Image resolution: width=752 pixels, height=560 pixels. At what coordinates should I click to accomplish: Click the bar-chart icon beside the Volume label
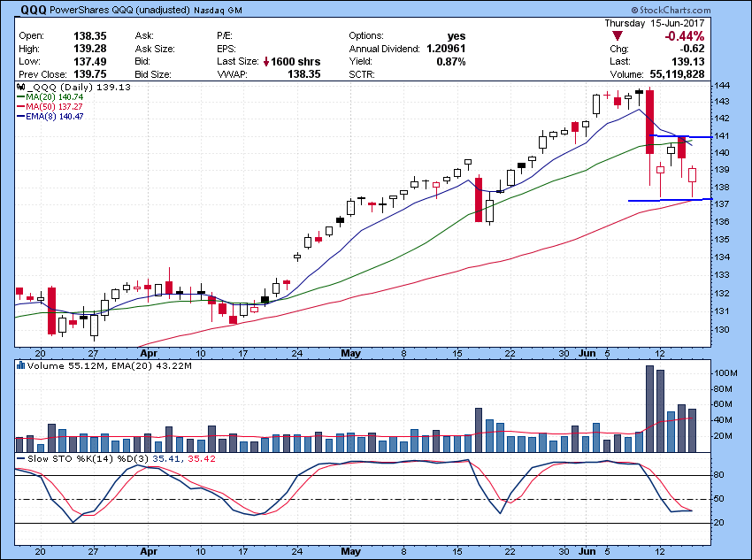point(20,366)
